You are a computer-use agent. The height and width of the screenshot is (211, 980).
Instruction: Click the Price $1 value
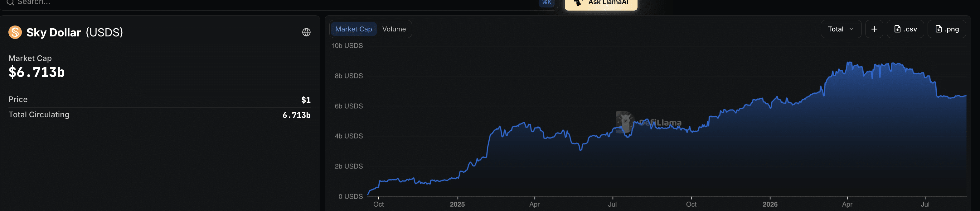click(x=306, y=100)
